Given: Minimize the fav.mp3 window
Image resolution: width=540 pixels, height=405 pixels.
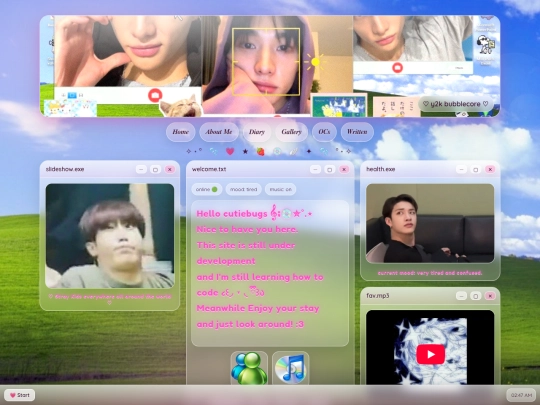Looking at the screenshot, I should click(x=461, y=296).
